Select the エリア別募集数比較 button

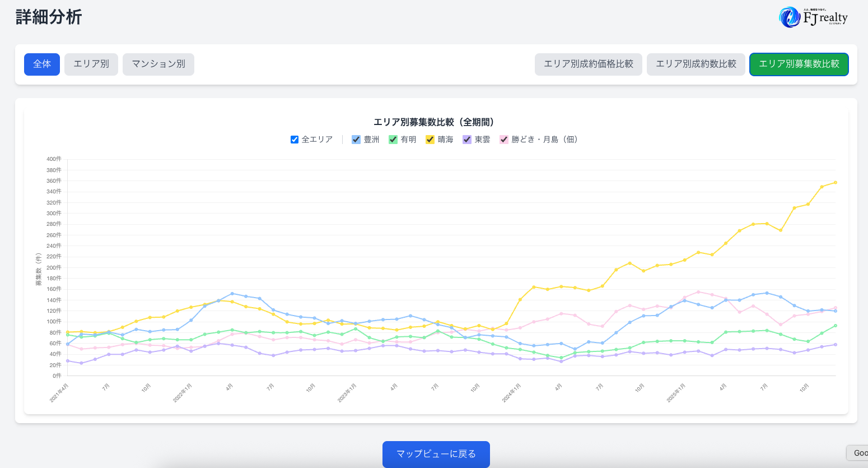(x=799, y=64)
